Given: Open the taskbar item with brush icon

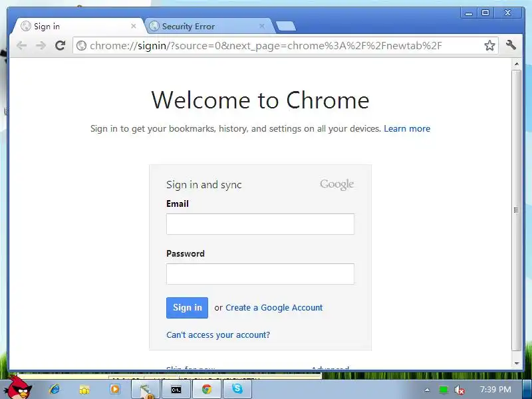Looking at the screenshot, I should click(x=146, y=390).
